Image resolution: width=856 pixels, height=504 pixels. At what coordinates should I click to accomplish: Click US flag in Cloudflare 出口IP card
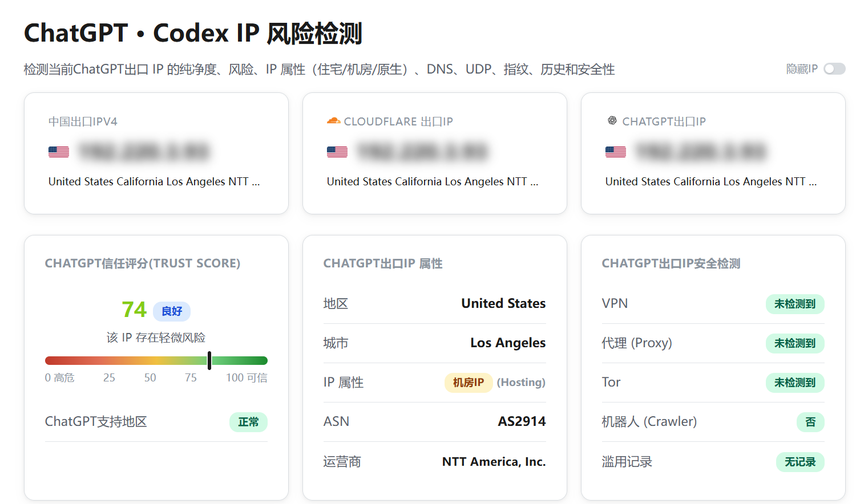point(337,152)
